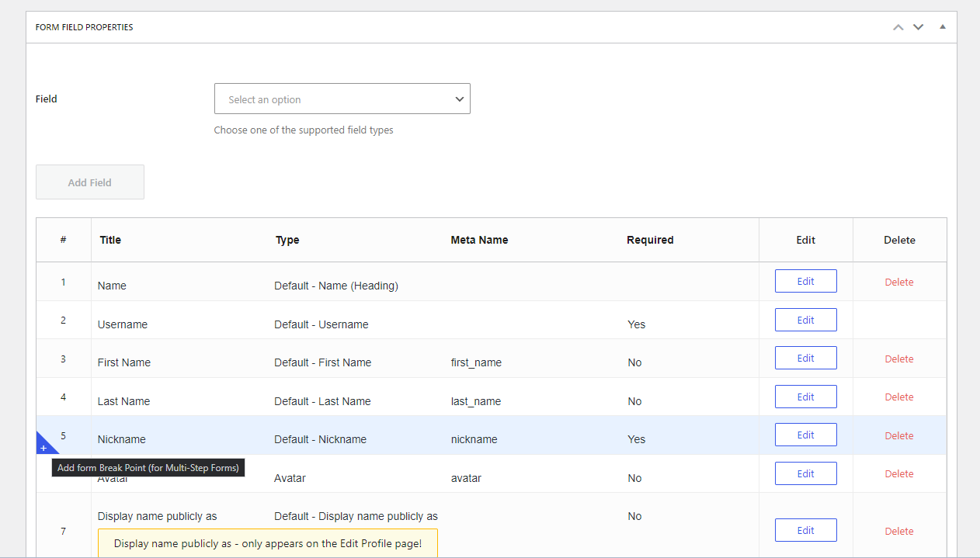
Task: Click the 'avatar' meta name cell
Action: [466, 478]
